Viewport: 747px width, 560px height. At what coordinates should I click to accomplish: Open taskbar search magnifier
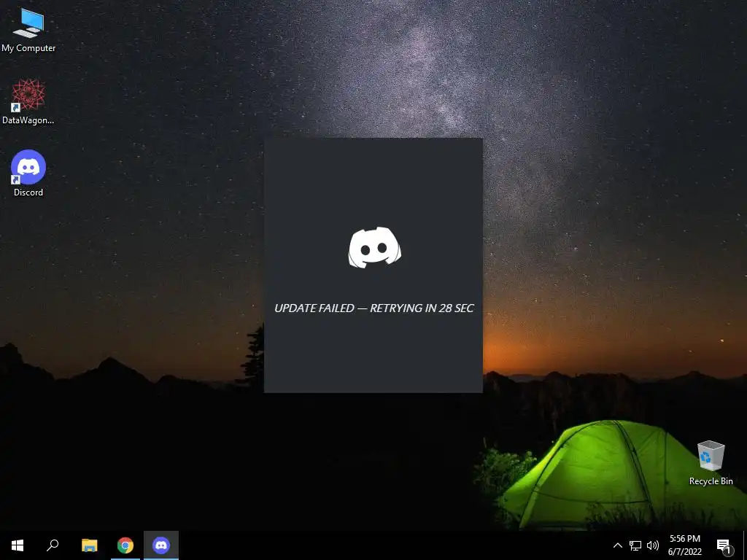coord(53,545)
